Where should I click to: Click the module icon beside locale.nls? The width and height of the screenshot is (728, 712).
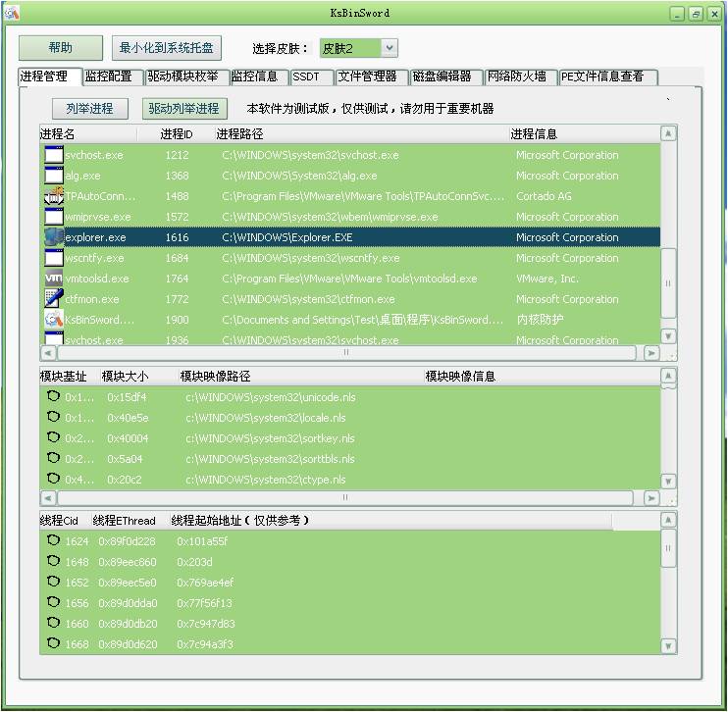pos(53,417)
